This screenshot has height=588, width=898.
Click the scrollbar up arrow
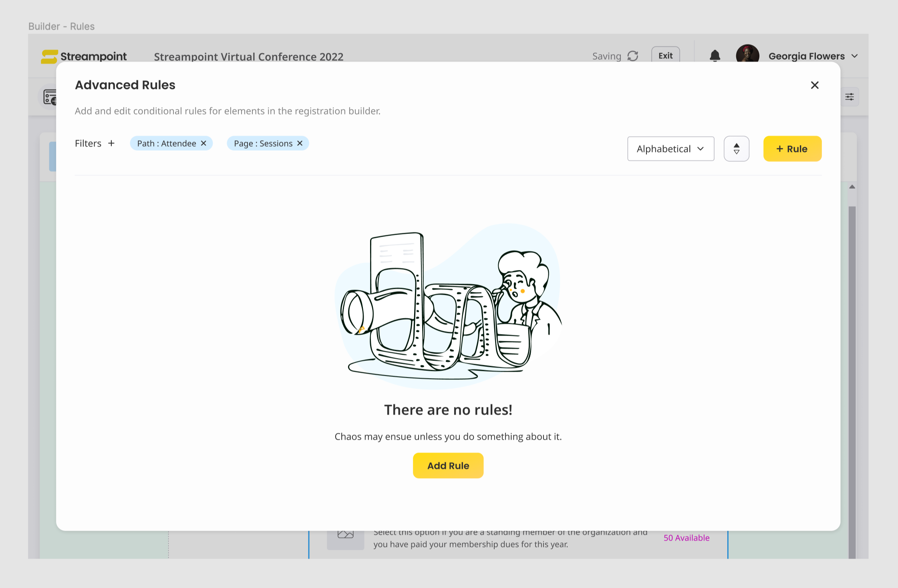click(x=852, y=187)
